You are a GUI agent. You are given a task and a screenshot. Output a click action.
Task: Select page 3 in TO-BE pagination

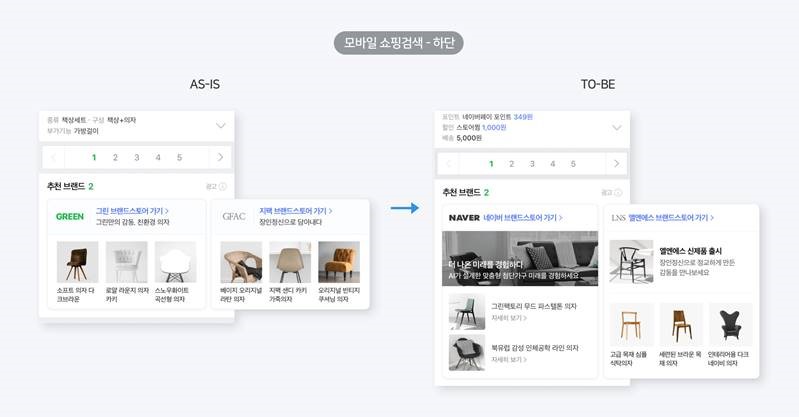(532, 164)
